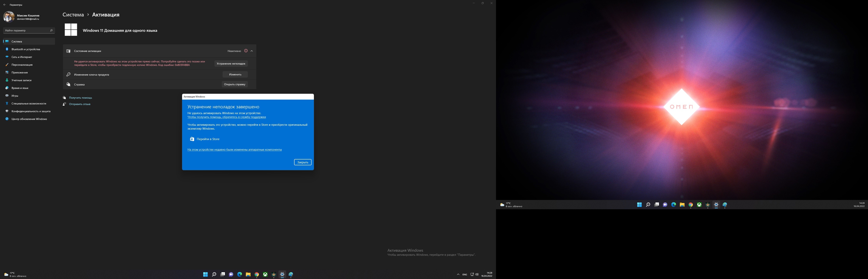
Task: Open Персонализация in the sidebar
Action: click(29, 65)
